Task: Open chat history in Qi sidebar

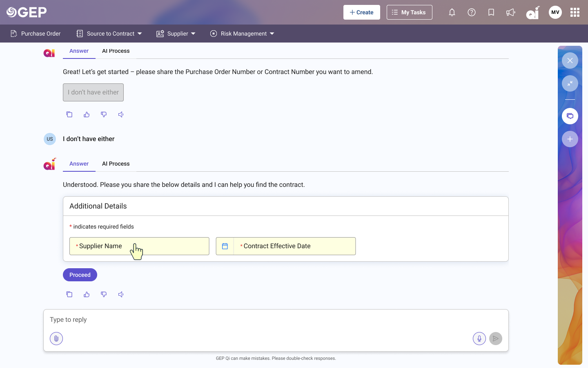Action: [x=570, y=116]
